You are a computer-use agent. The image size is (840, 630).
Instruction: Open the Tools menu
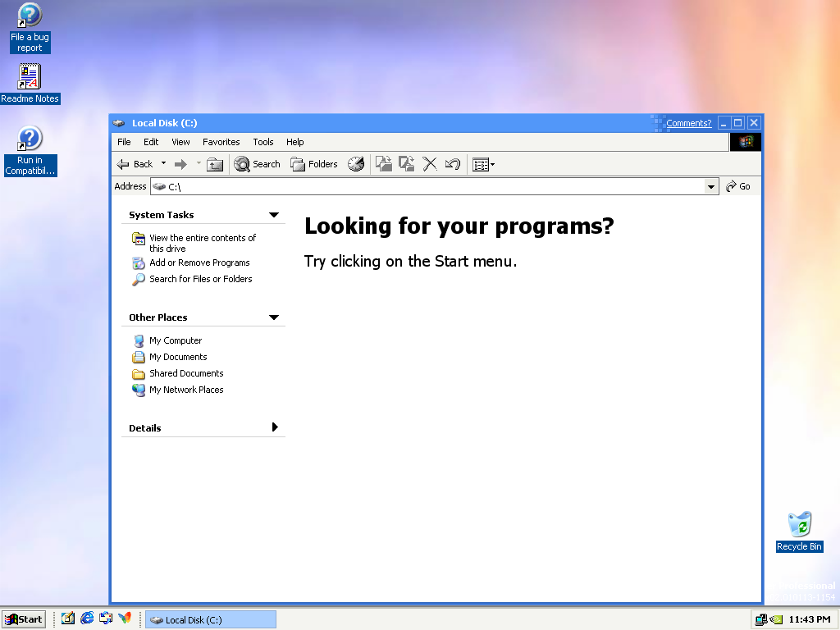(263, 142)
